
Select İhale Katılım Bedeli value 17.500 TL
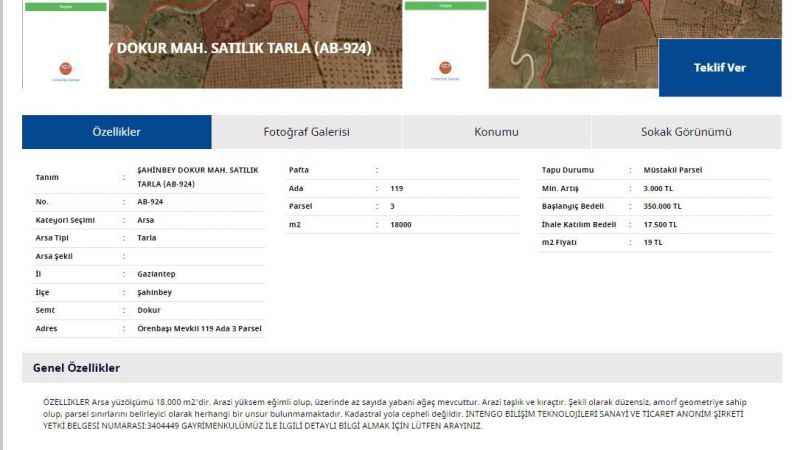click(x=660, y=224)
